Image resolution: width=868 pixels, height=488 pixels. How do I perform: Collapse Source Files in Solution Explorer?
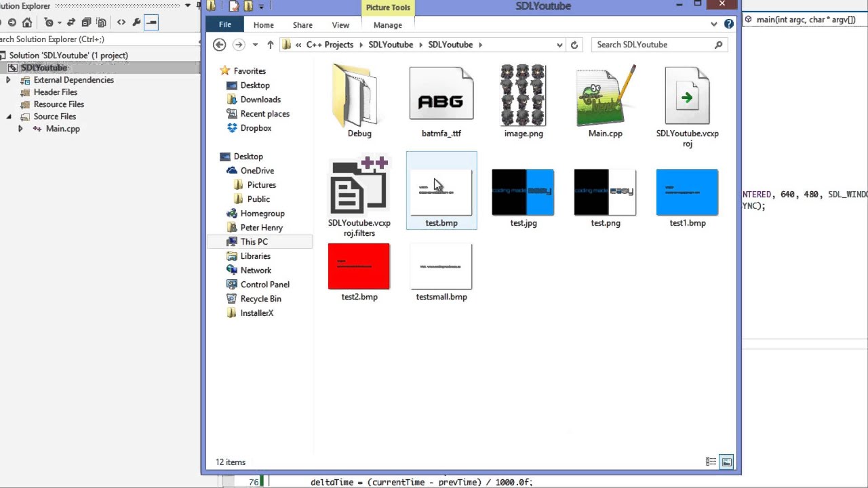pyautogui.click(x=9, y=117)
